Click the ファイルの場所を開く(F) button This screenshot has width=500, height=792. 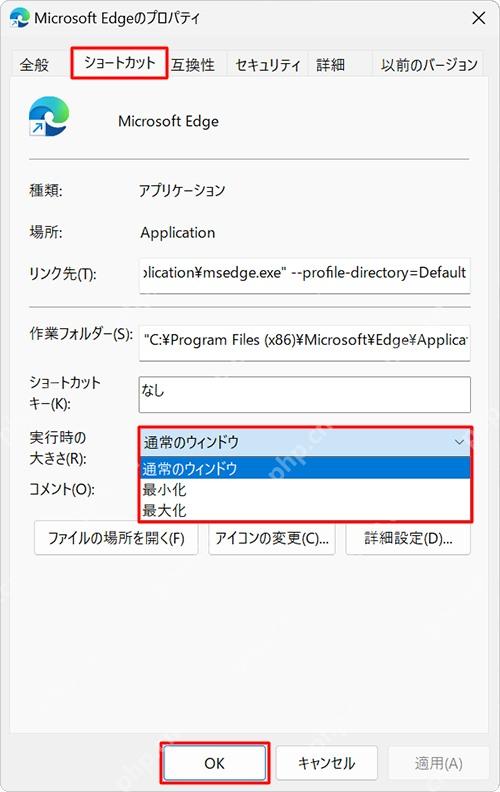click(116, 538)
